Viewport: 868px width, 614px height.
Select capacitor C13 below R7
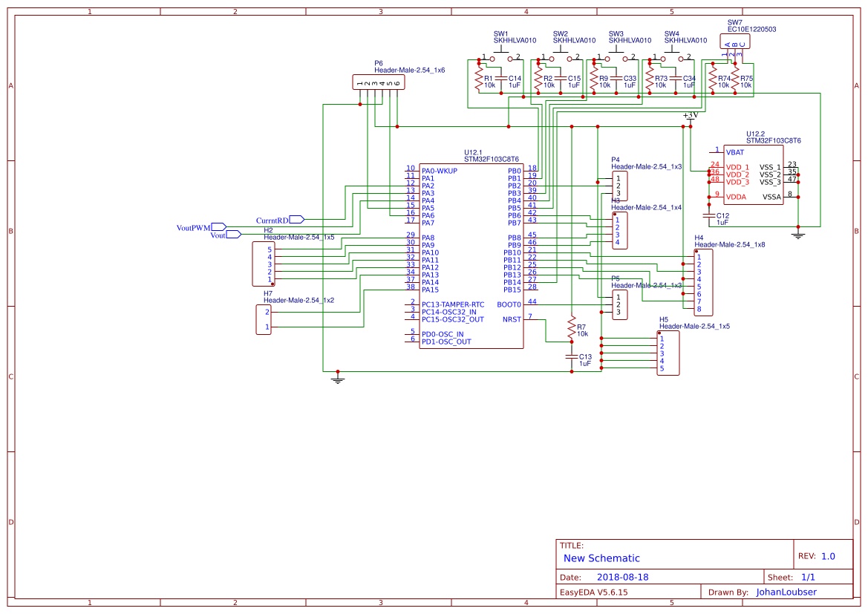(x=570, y=357)
